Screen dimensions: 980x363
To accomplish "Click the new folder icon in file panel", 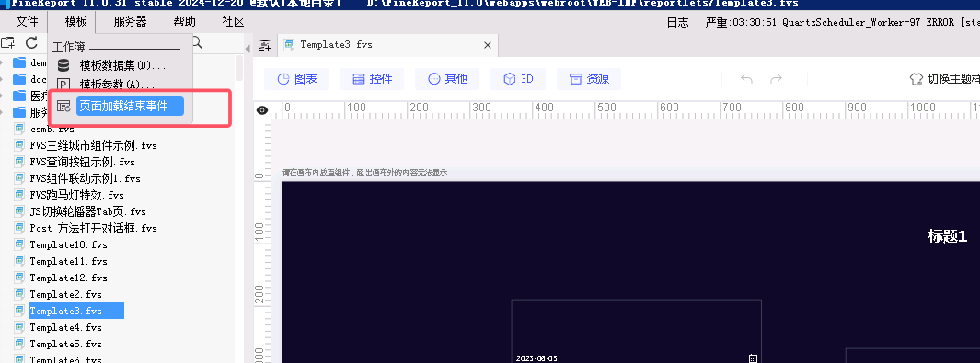I will pos(8,42).
